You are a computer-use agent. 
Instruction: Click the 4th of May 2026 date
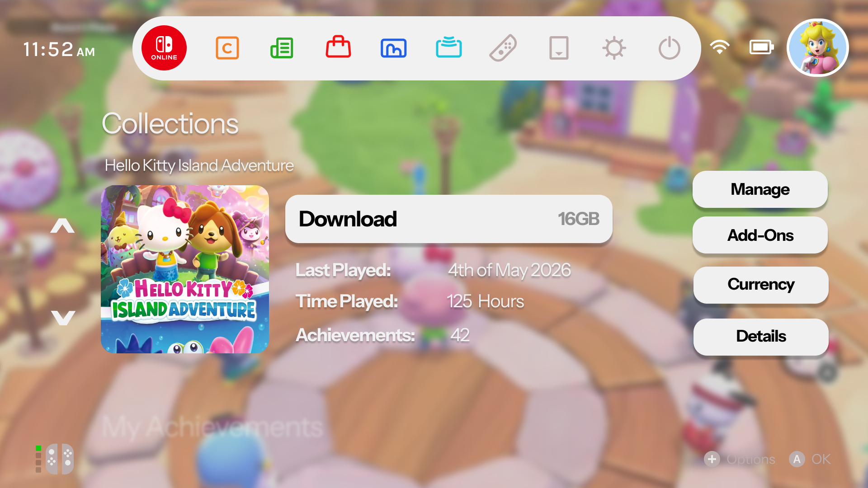pos(509,270)
